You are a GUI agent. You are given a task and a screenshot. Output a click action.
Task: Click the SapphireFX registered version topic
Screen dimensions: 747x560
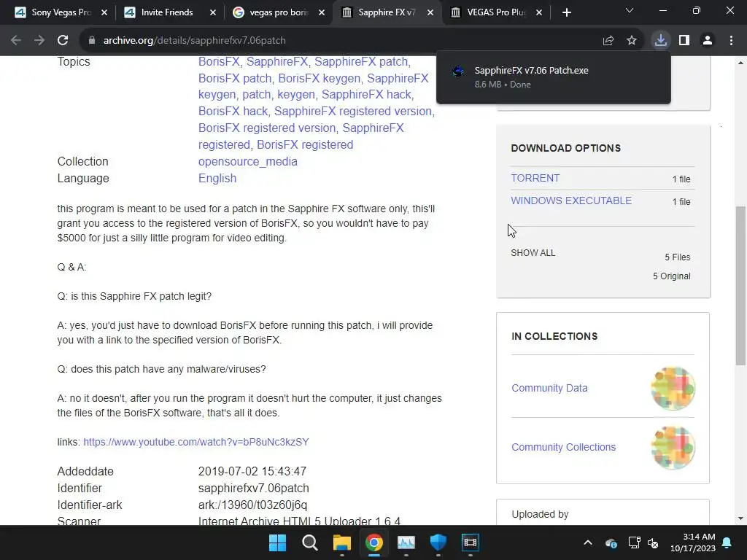[x=353, y=111]
